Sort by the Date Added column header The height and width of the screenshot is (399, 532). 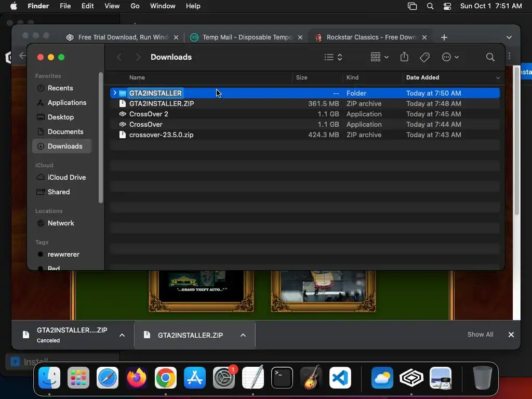click(422, 77)
